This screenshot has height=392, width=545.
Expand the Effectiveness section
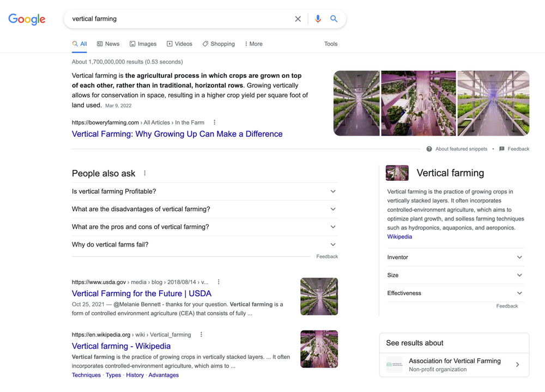(x=519, y=293)
